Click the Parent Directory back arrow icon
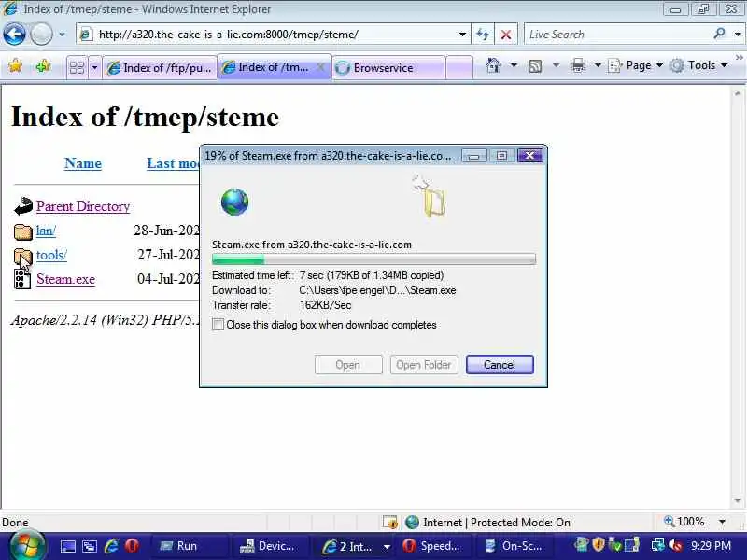Viewport: 747px width, 560px height. click(22, 206)
